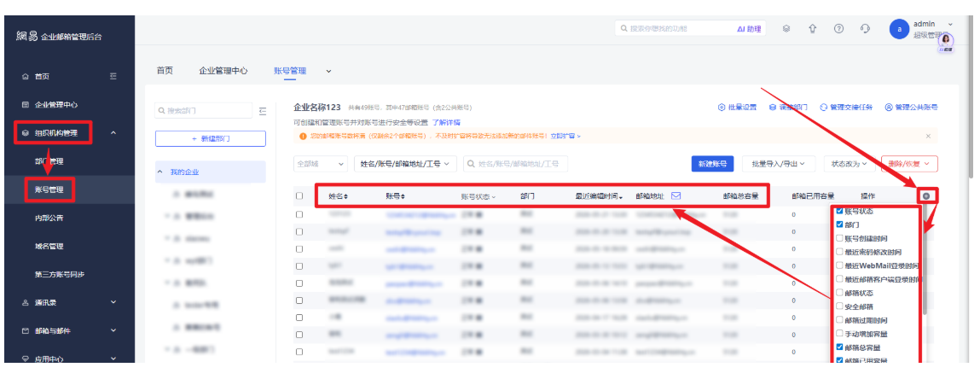Uncheck 邮箱总容量 column option
Screen dimensions: 980x379
tap(840, 347)
